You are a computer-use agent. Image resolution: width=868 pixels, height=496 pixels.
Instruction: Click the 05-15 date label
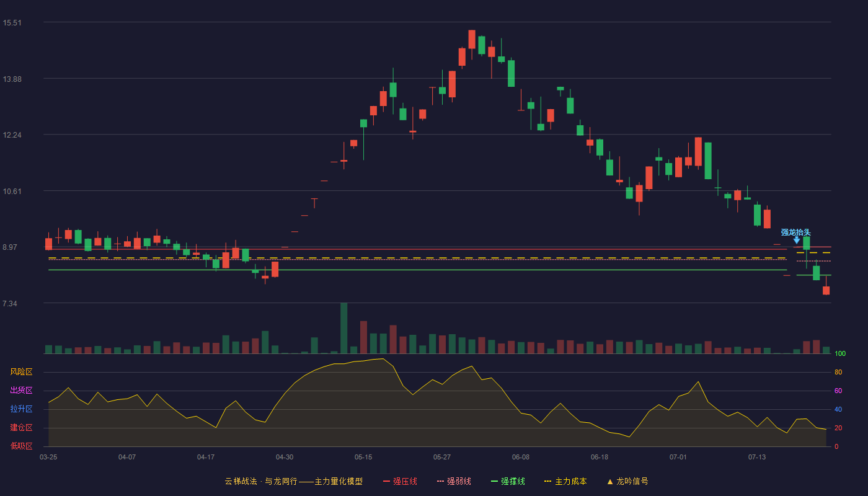pyautogui.click(x=363, y=457)
